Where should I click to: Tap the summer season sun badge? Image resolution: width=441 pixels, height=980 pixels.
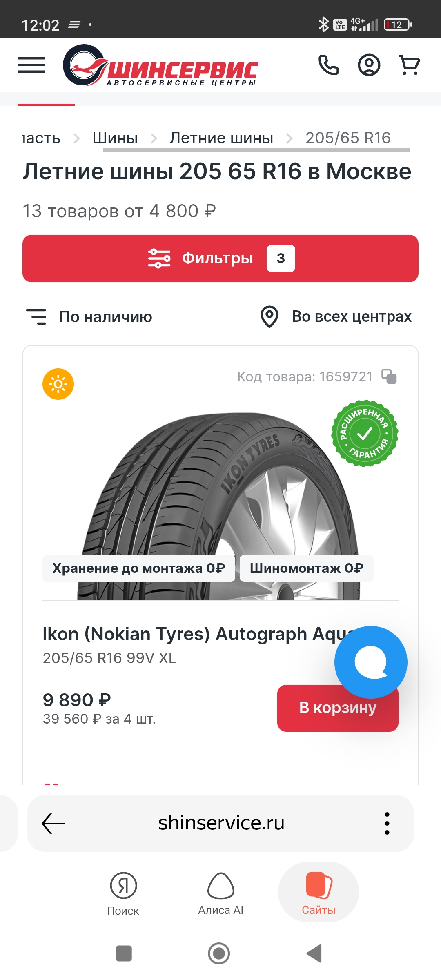pos(58,384)
